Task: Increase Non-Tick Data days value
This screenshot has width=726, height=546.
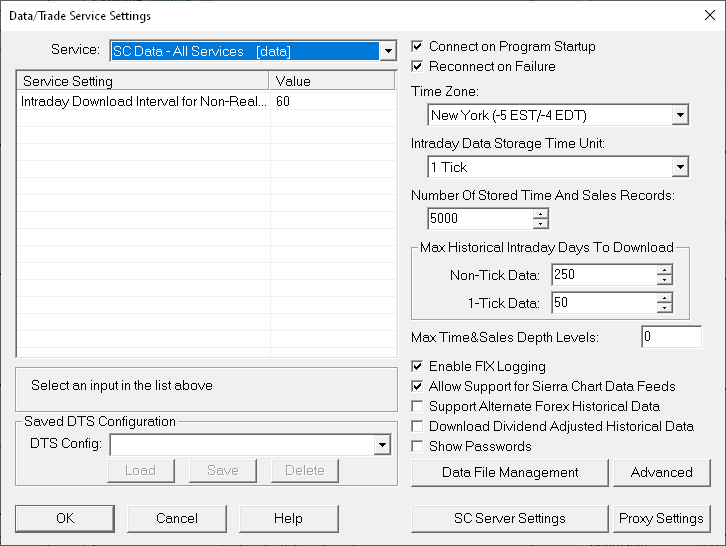Action: [x=664, y=270]
